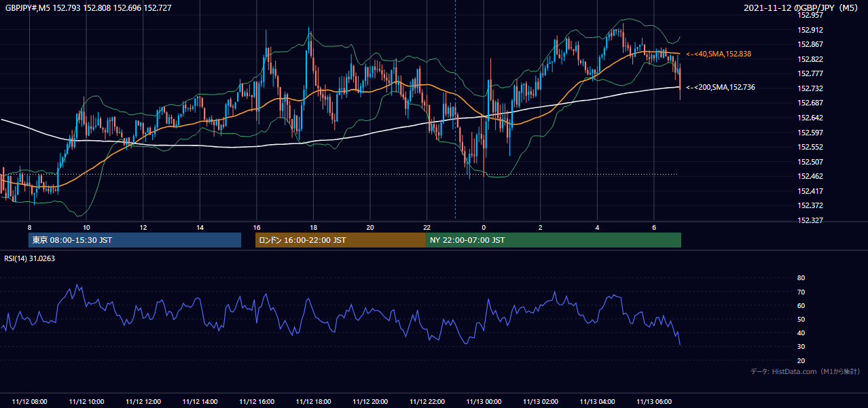Screen dimensions: 868x408
Task: Click price axis value 152.507
Action: [810, 162]
